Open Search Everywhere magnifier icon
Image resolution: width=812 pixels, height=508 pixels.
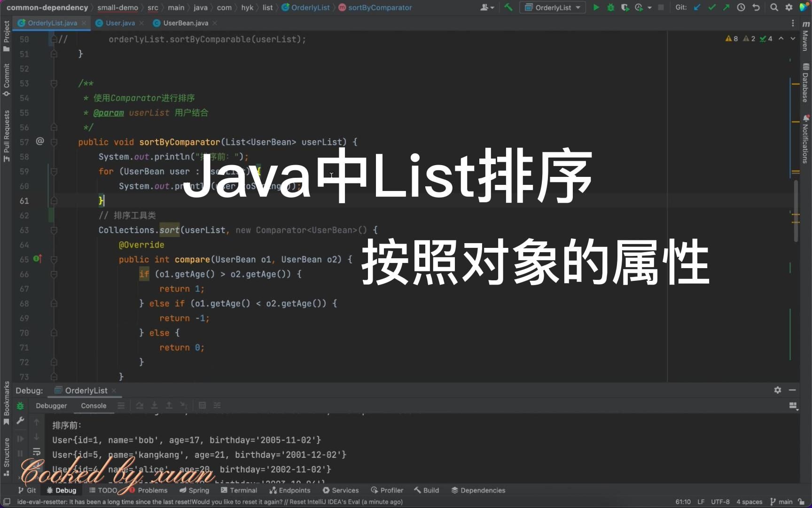click(x=774, y=7)
